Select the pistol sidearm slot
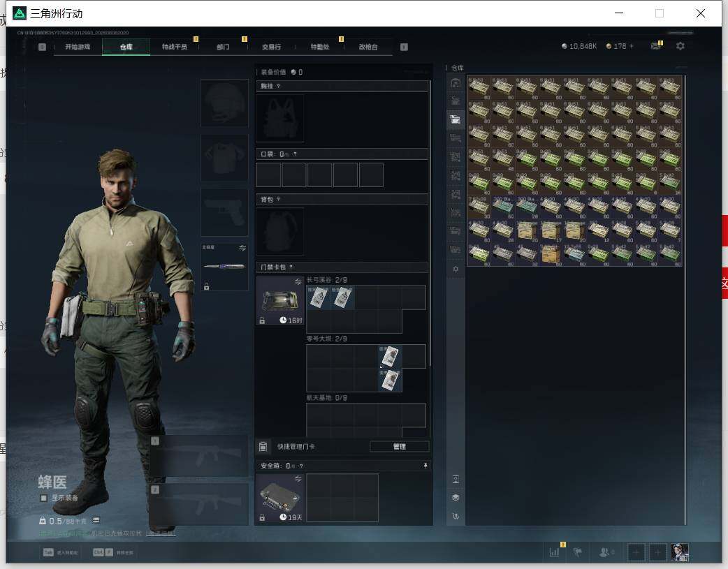The height and width of the screenshot is (569, 728). 224,212
